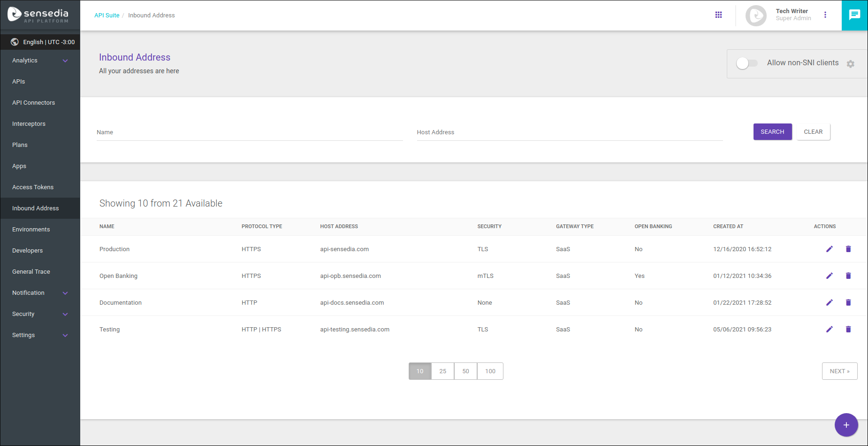
Task: Expand the Settings menu section
Action: click(x=40, y=335)
